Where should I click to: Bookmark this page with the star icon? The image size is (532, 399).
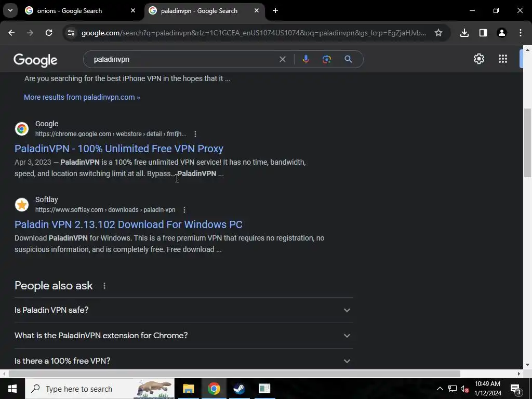pos(438,33)
